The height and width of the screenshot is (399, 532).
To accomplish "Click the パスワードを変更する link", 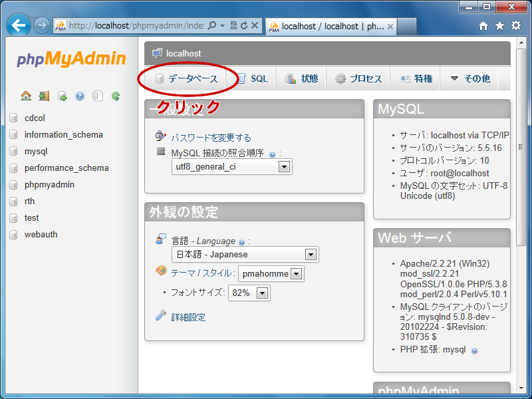I will coord(211,138).
